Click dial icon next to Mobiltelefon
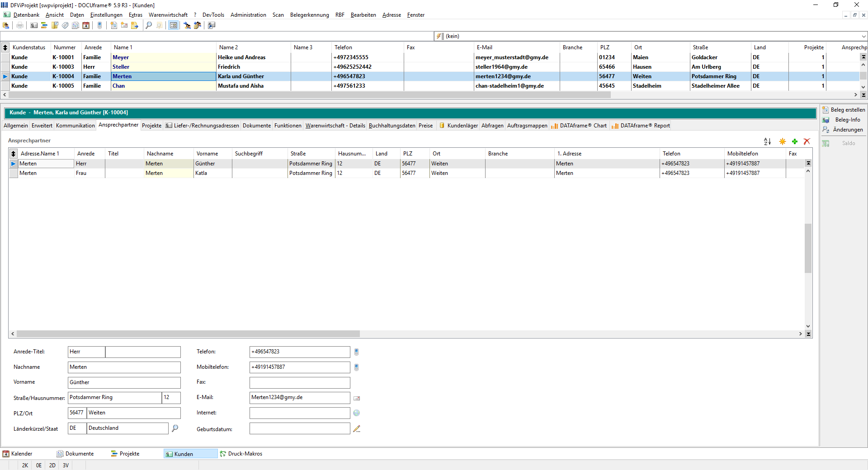The width and height of the screenshot is (868, 470). [356, 367]
